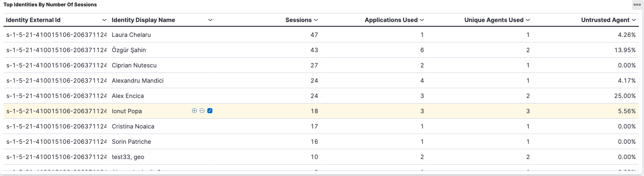
Task: Open Applications Used column options
Action: (x=422, y=20)
